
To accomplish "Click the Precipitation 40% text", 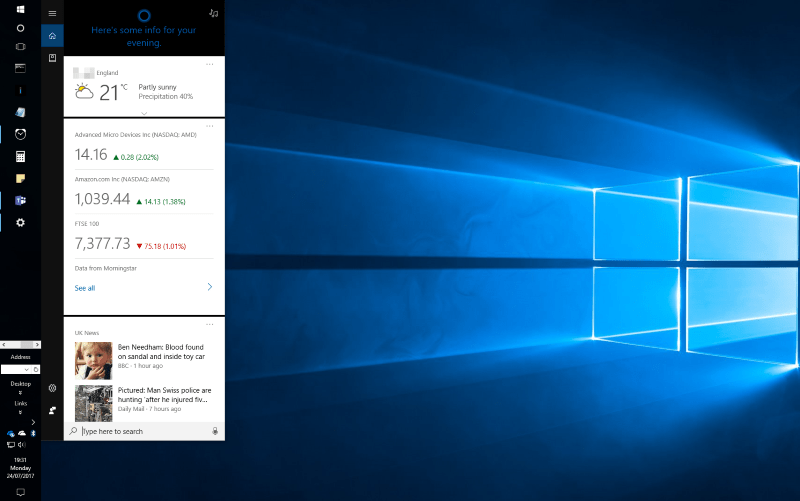I will pyautogui.click(x=166, y=96).
